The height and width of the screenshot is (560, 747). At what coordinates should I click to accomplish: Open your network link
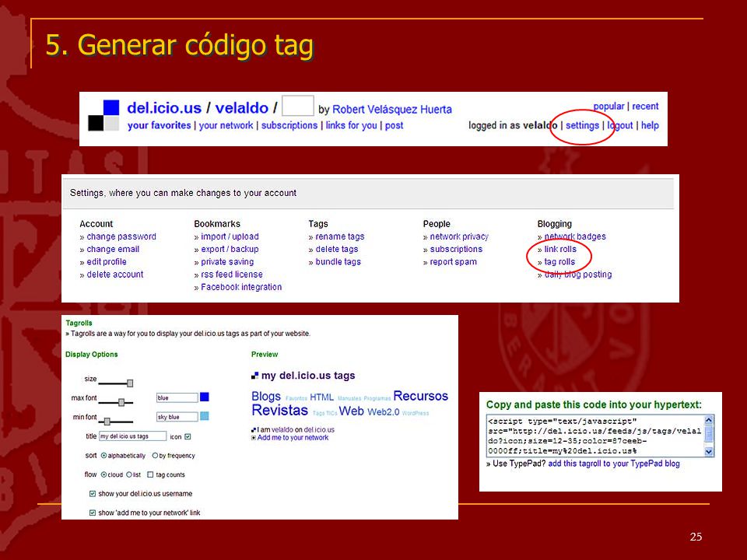coord(226,125)
